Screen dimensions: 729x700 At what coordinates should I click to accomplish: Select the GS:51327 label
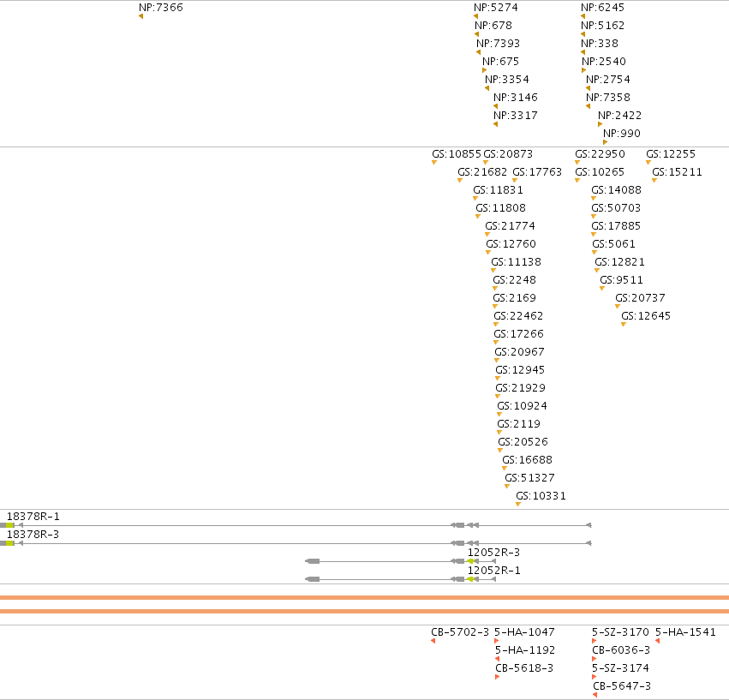point(529,478)
